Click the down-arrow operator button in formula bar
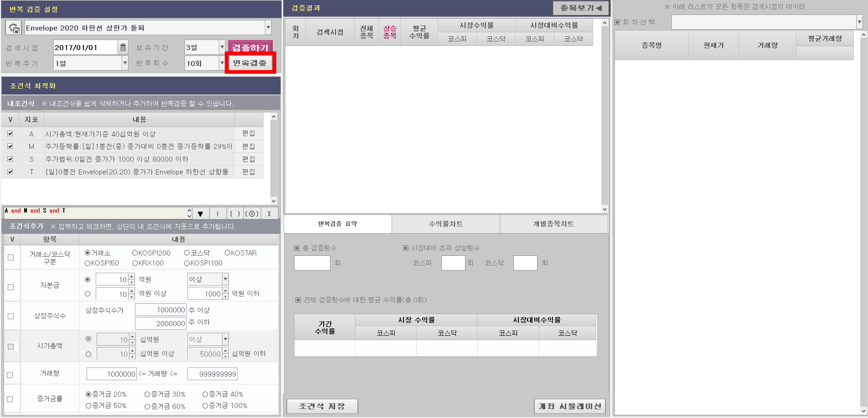Viewport: 868px width, 418px height. (200, 214)
